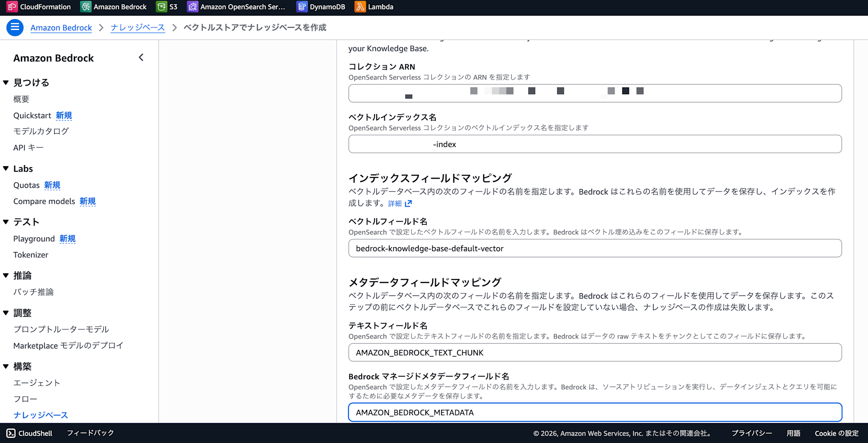Open the 詳細 help link
Viewport: 868px width, 443px height.
[395, 203]
